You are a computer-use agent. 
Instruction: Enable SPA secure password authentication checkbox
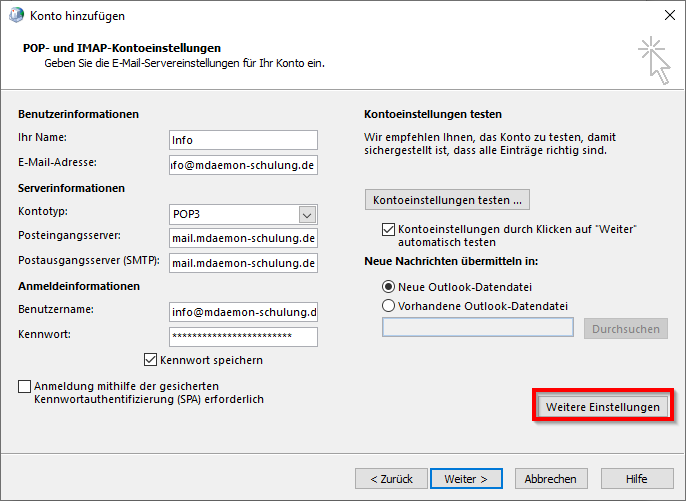[24, 386]
